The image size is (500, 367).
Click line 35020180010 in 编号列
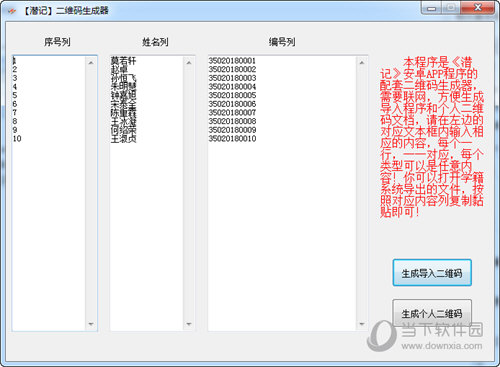tap(232, 139)
